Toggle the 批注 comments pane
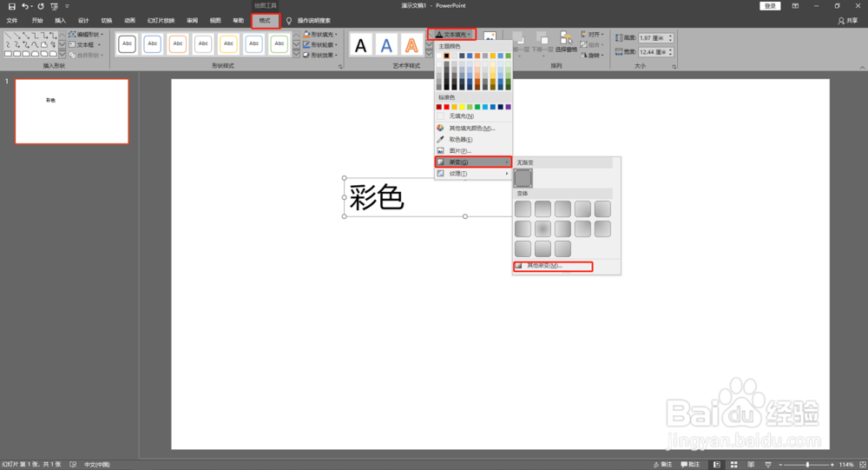Viewport: 868px width, 470px height. point(690,465)
